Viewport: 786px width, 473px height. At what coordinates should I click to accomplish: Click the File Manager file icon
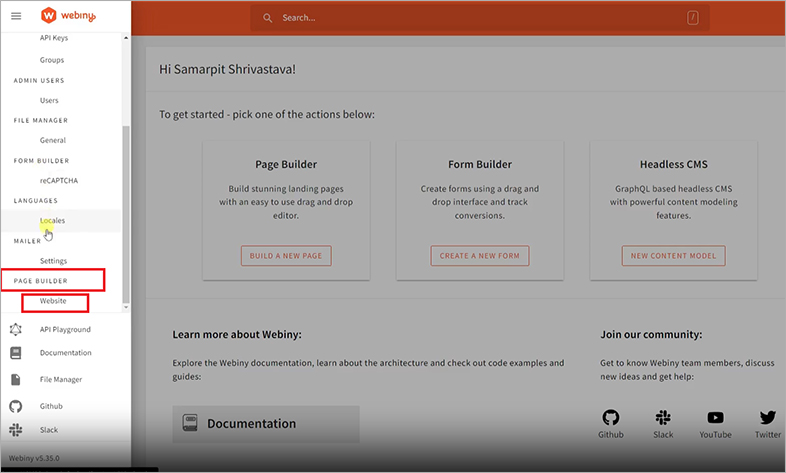16,379
